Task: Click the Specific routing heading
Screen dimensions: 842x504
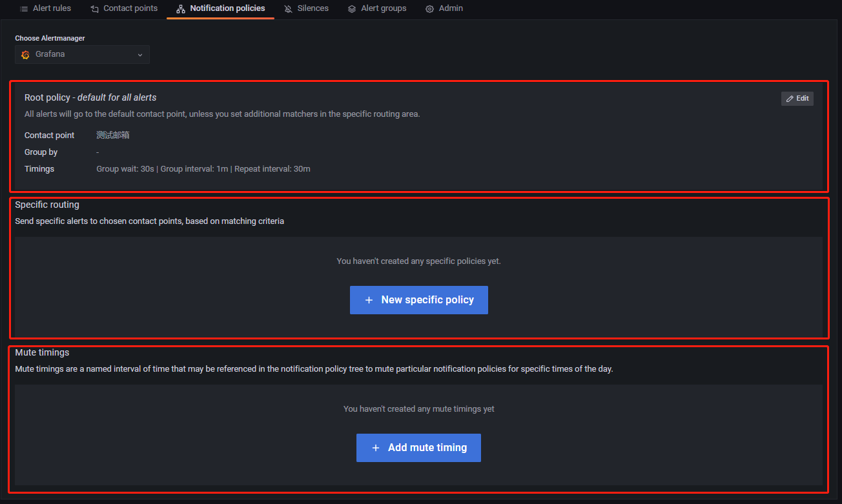Action: pos(47,205)
